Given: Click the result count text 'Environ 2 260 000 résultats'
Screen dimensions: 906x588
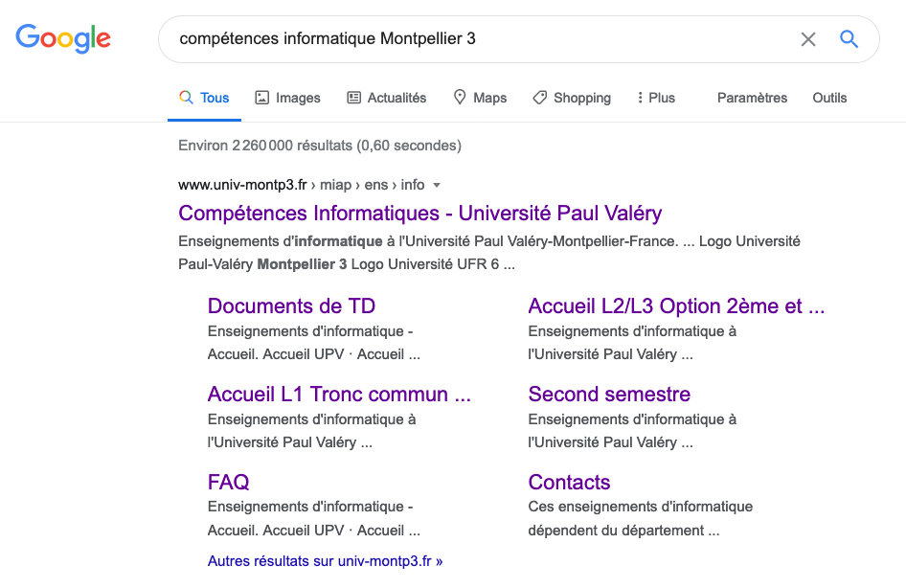Looking at the screenshot, I should click(x=264, y=146).
